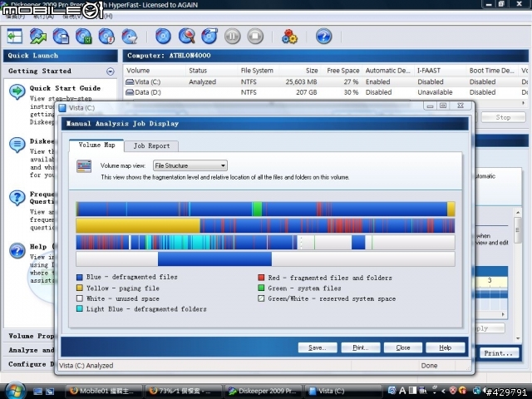This screenshot has height=399, width=532.
Task: Open the Help question mark toolbar icon
Action: click(323, 37)
